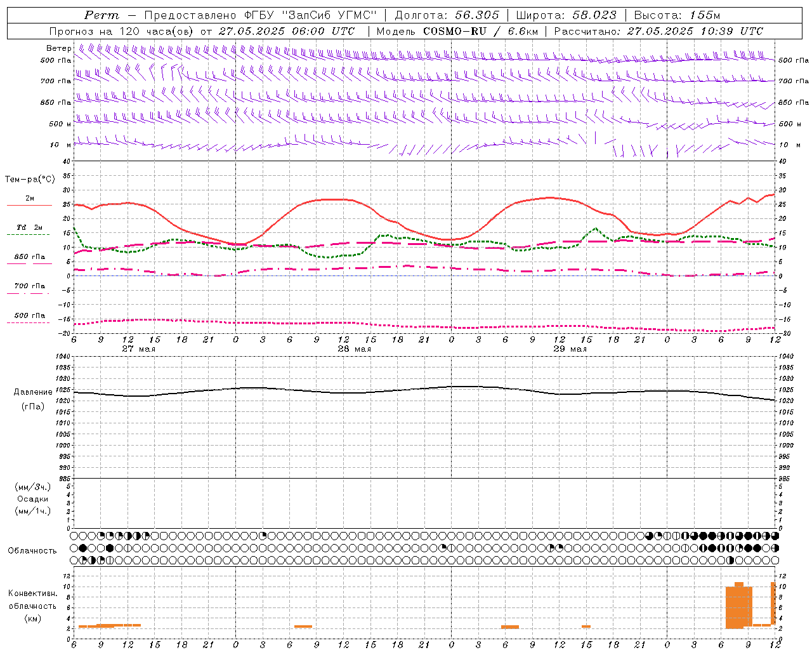The image size is (812, 650).
Task: Click the tallest orange convective cloud bar
Action: pos(739,605)
